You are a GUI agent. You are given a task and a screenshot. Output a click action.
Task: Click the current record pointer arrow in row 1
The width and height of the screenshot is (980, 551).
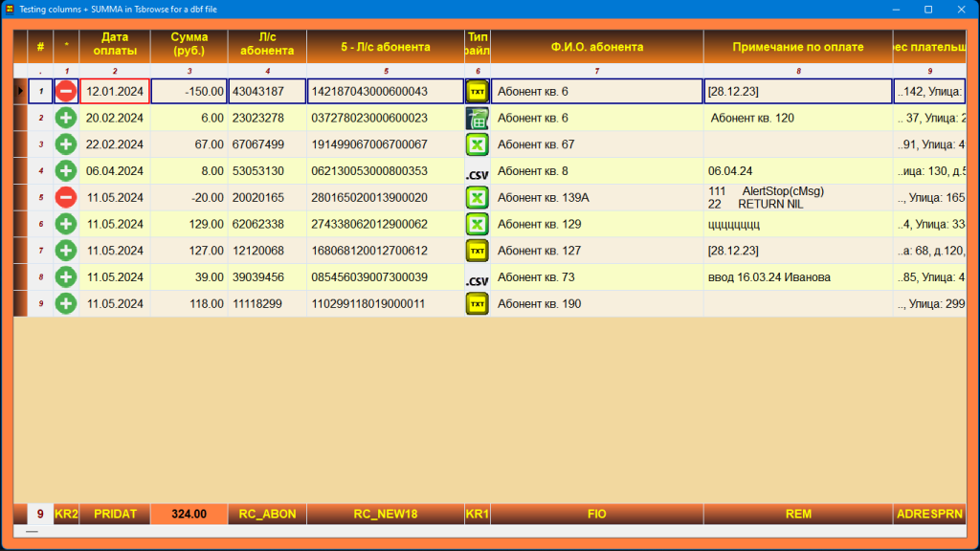point(20,91)
